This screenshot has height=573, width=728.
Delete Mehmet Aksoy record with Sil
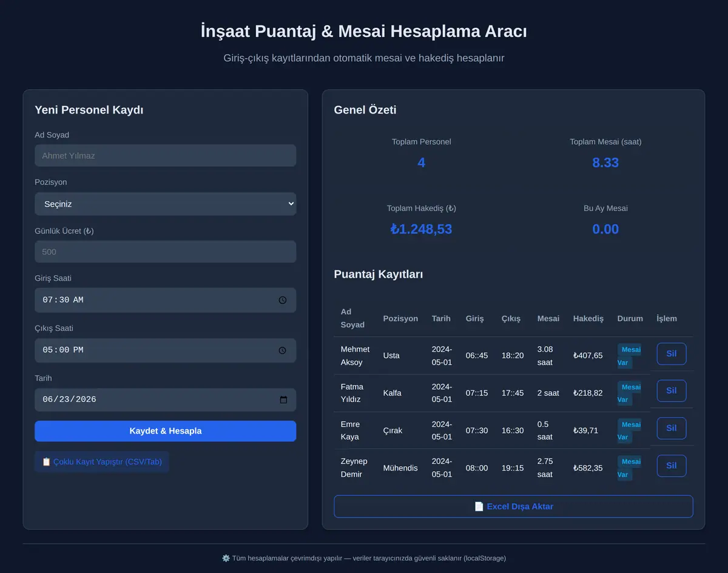[x=672, y=354]
